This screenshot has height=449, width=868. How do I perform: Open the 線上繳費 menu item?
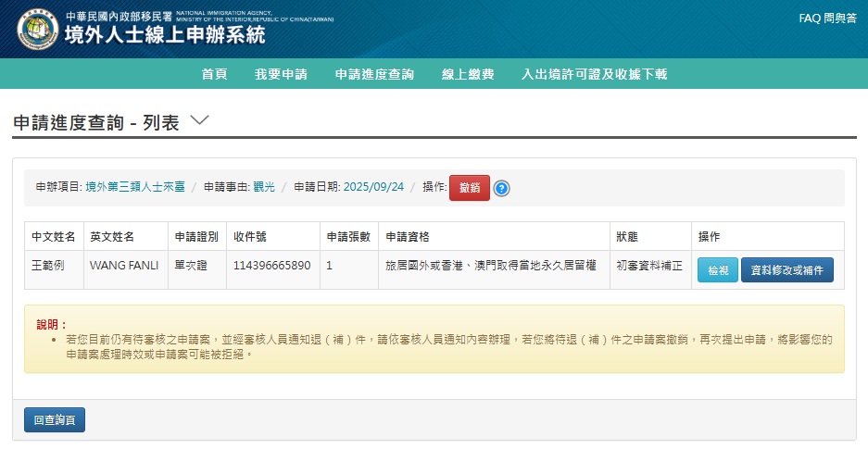468,74
